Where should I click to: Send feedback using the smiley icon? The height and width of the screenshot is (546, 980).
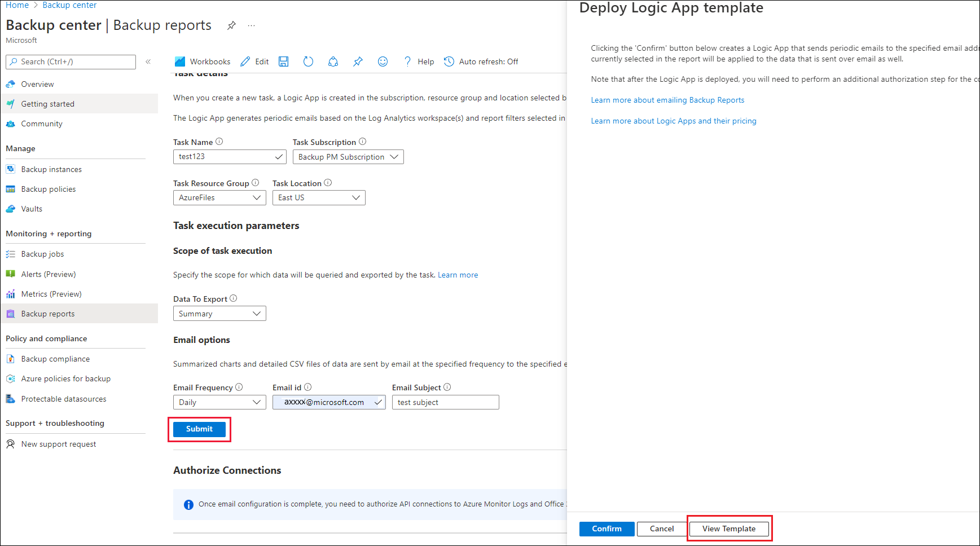pos(383,61)
